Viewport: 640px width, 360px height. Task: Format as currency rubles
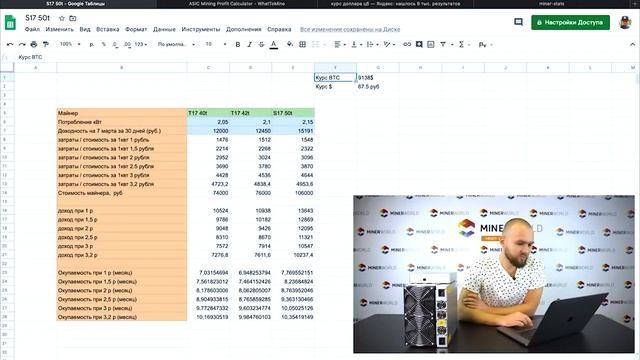click(x=92, y=44)
